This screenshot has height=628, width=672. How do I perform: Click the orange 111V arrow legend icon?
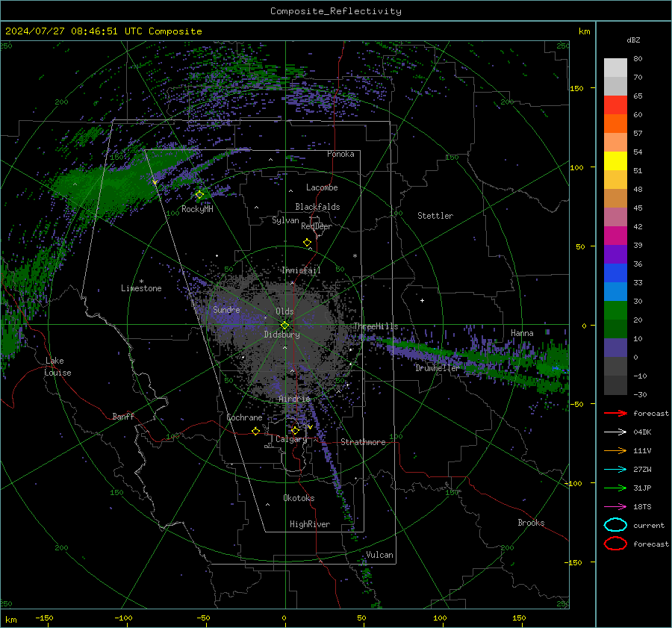pyautogui.click(x=615, y=450)
